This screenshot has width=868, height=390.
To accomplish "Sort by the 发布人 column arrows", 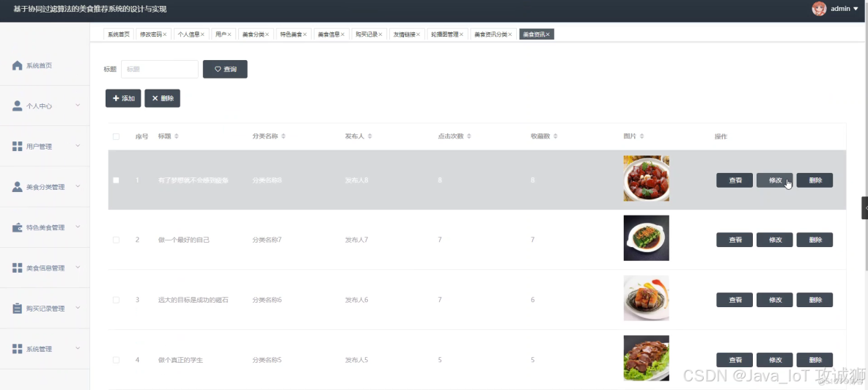I will click(x=369, y=136).
